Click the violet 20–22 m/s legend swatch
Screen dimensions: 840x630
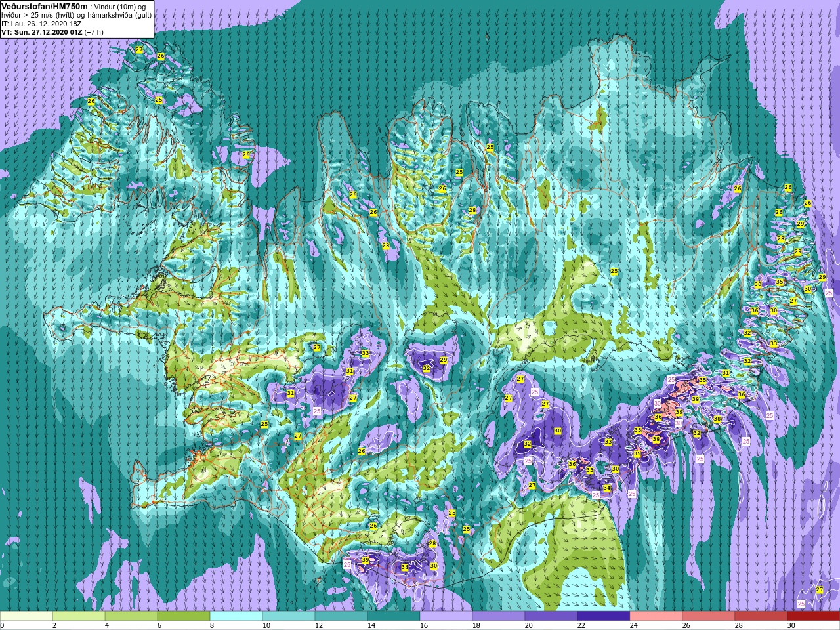(551, 616)
